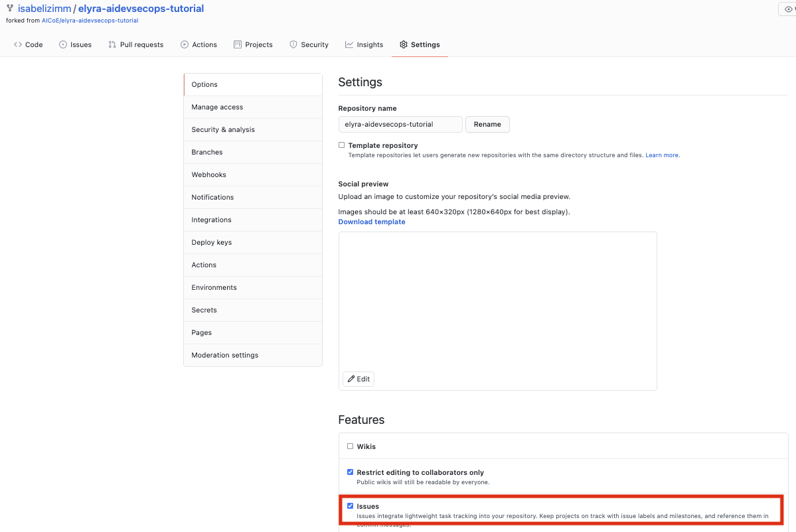Open Manage access settings
796x532 pixels.
pyautogui.click(x=253, y=107)
